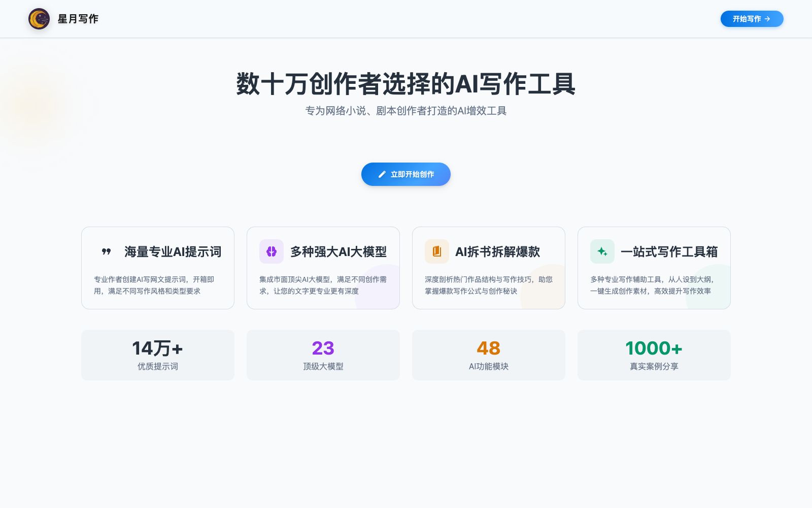This screenshot has height=508, width=812.
Task: Click the quotation mark icon for AI提示词
Action: (x=106, y=251)
